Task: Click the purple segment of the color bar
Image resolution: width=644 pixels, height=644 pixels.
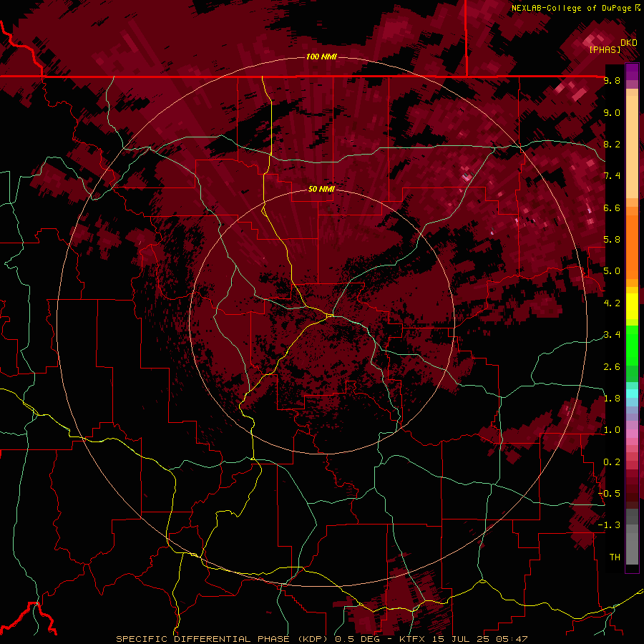Action: point(632,72)
